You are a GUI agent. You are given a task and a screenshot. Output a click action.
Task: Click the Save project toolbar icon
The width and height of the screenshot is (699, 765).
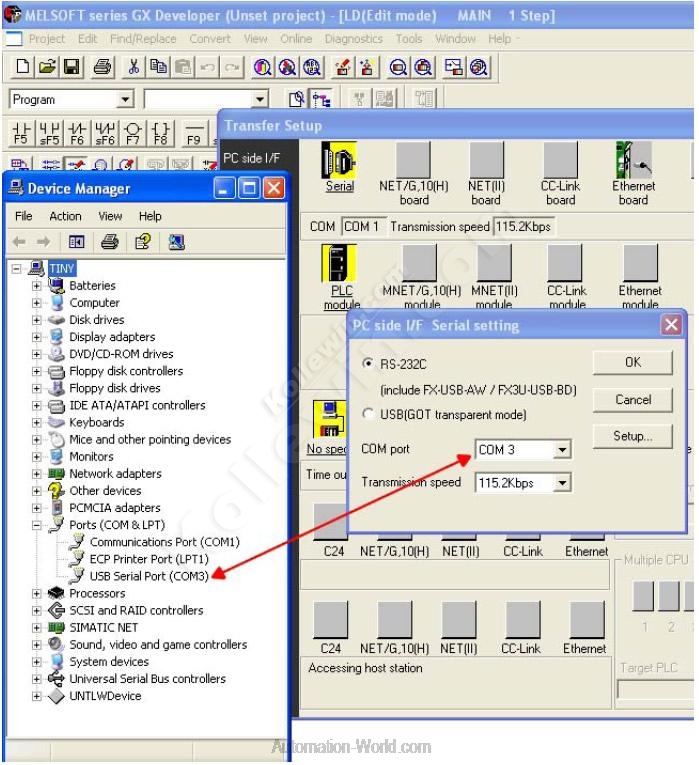tap(72, 67)
